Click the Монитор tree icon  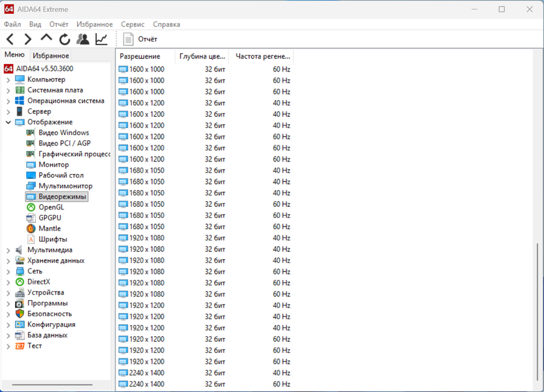pyautogui.click(x=30, y=165)
